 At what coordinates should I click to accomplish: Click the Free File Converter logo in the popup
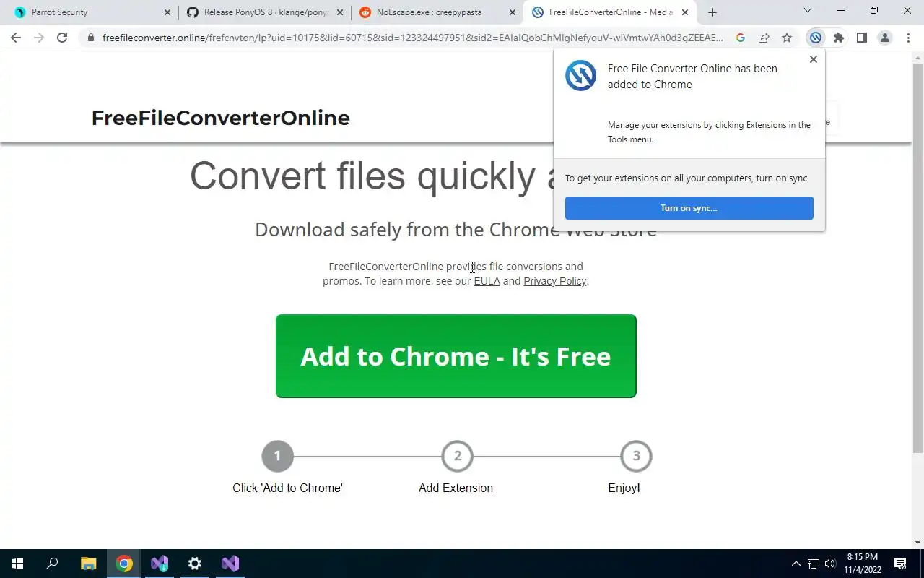pos(580,75)
